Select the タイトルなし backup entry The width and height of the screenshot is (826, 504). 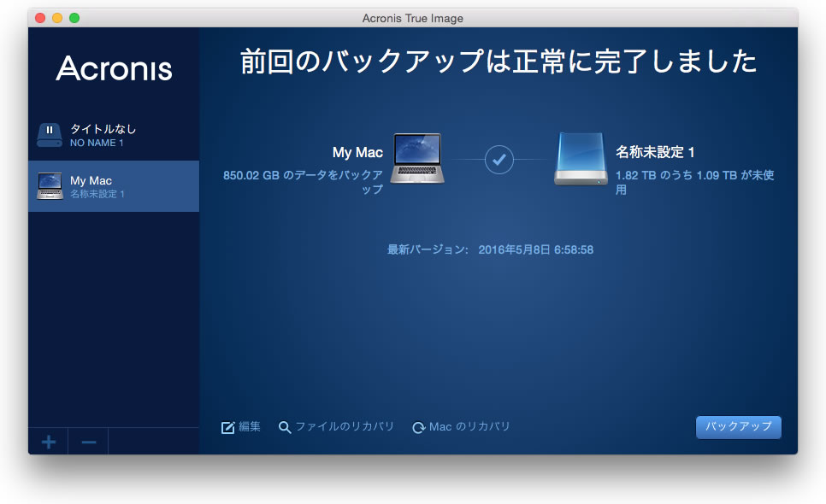114,135
